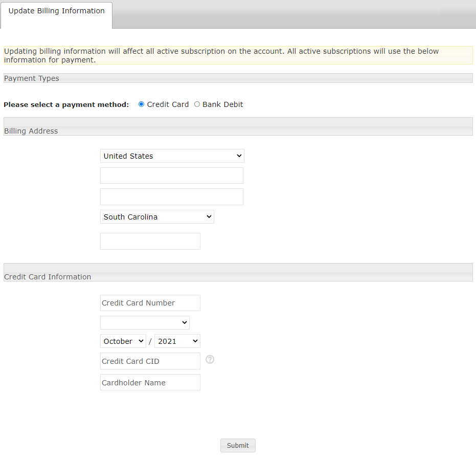Click the Cardholder Name input field

(x=150, y=383)
